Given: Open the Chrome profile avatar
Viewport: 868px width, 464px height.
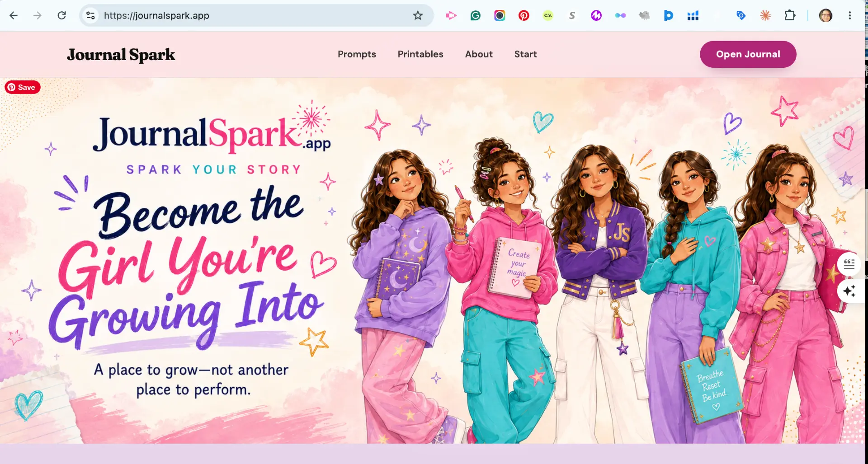Looking at the screenshot, I should click(826, 15).
